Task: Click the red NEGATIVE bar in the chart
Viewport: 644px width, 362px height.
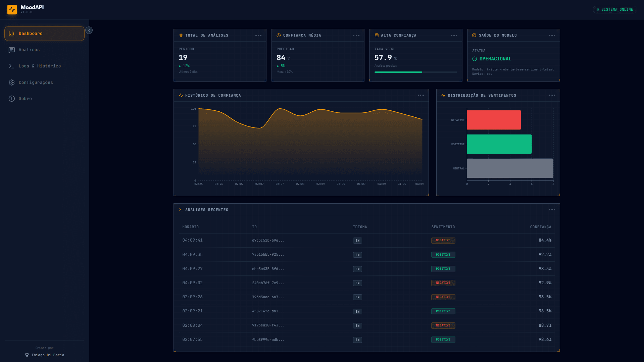Action: pos(494,120)
